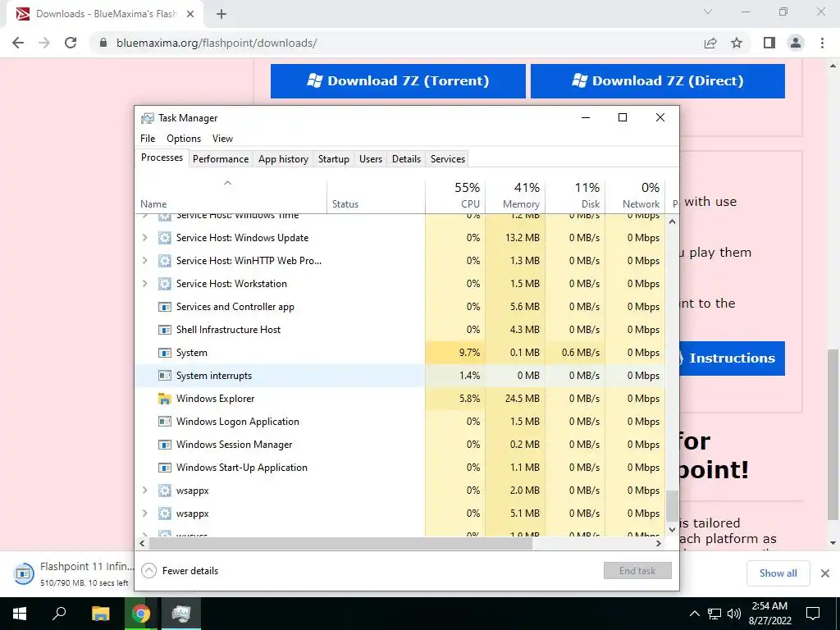The width and height of the screenshot is (840, 630).
Task: Click the System process icon
Action: tap(164, 353)
